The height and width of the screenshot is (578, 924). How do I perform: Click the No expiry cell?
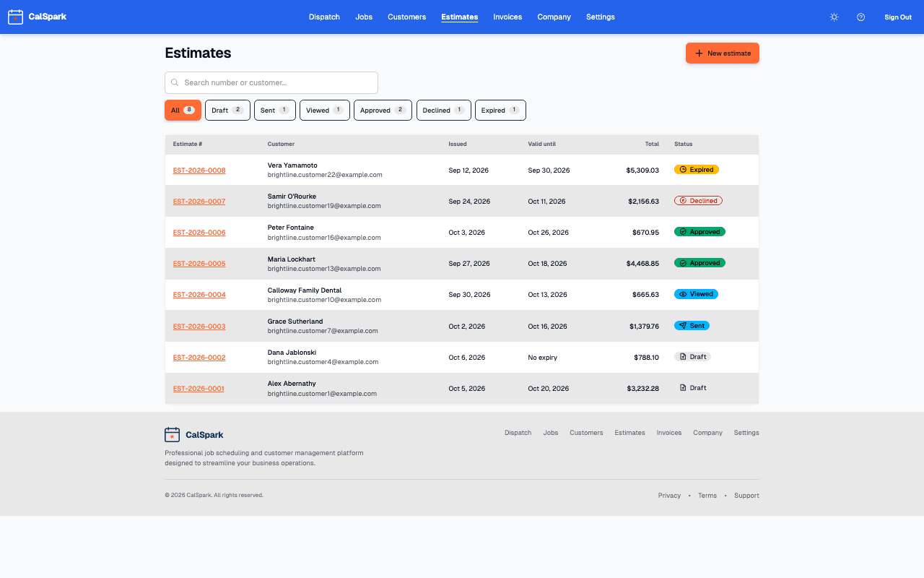pos(543,358)
